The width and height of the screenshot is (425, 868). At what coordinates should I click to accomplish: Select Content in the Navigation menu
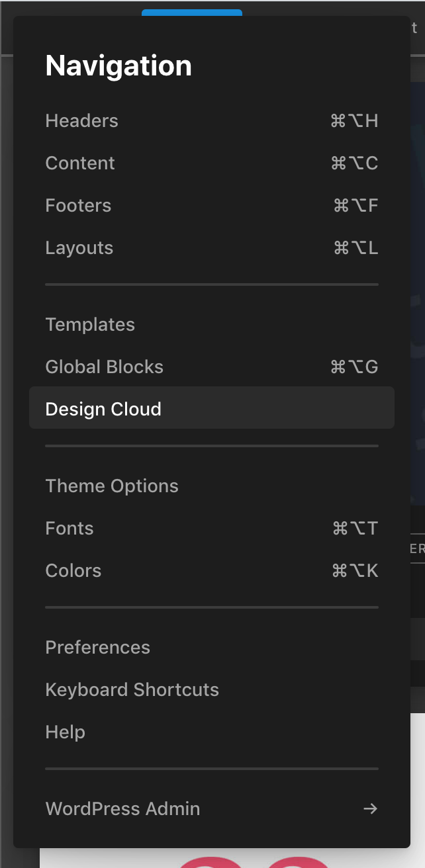[x=212, y=163]
